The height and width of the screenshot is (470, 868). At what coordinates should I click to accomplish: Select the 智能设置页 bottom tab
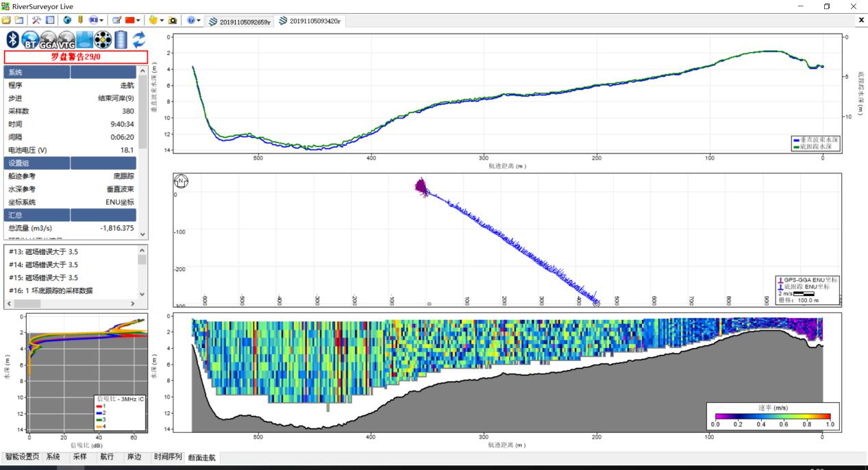pyautogui.click(x=22, y=457)
